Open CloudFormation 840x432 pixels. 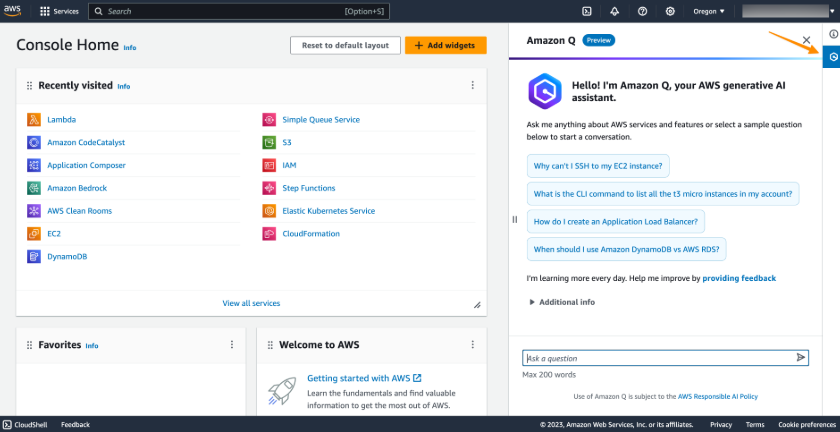coord(311,234)
